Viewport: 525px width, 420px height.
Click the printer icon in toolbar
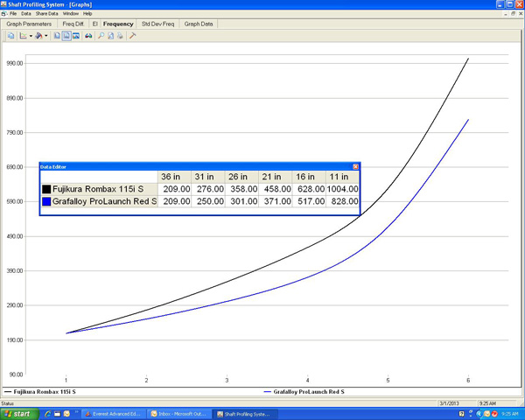click(120, 36)
